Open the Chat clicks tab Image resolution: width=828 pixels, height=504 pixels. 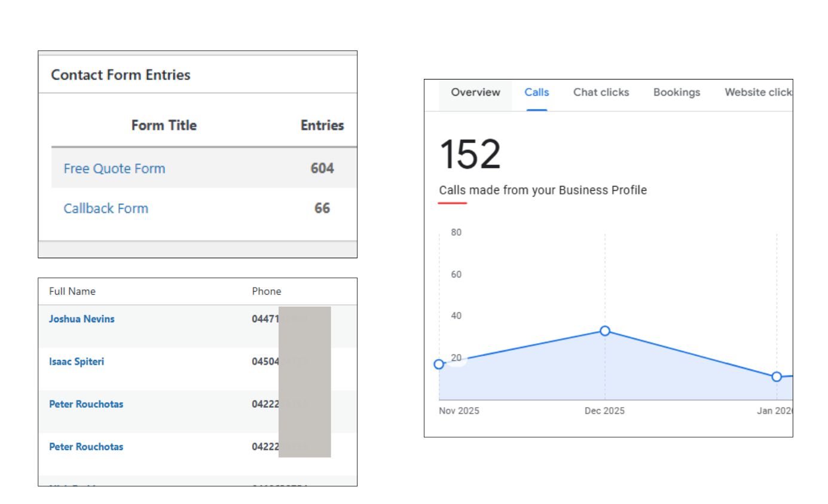[x=601, y=93]
